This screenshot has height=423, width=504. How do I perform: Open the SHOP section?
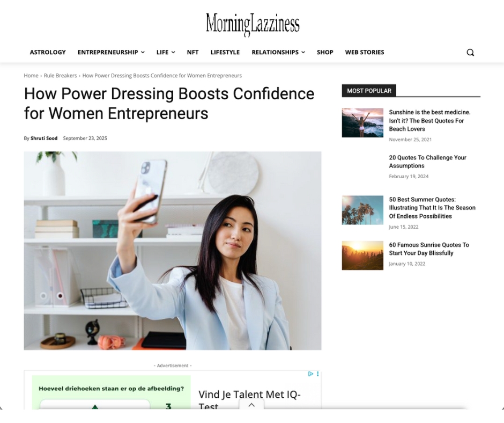325,52
